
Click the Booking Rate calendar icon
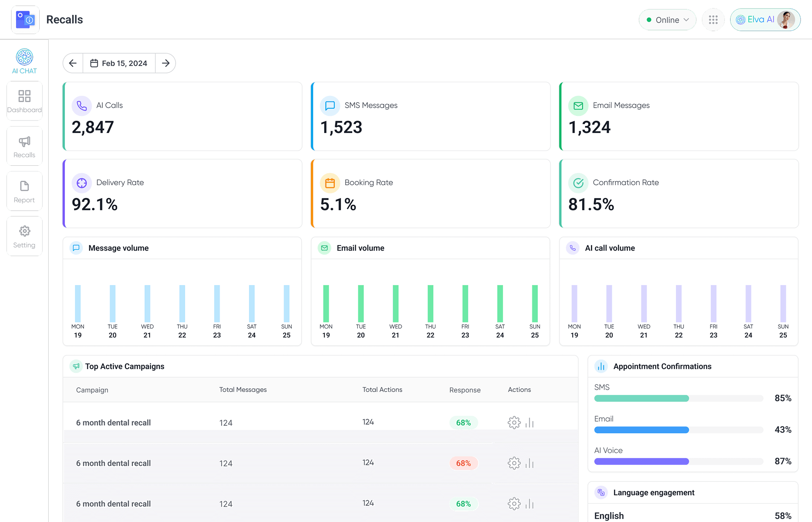tap(330, 183)
